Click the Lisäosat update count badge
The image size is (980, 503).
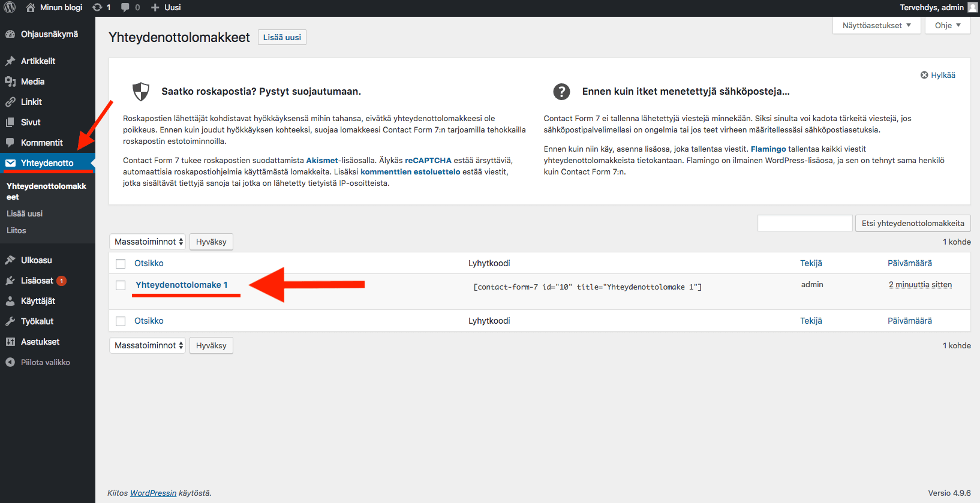[61, 281]
